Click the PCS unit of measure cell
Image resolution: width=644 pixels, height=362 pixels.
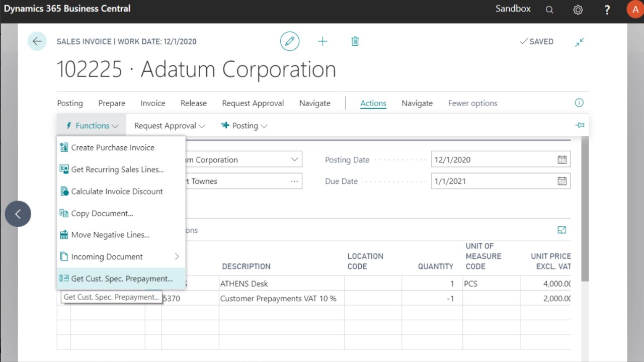click(x=490, y=284)
